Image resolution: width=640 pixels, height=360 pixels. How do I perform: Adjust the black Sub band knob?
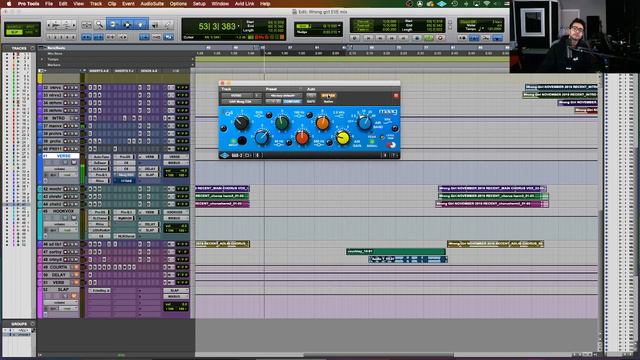click(x=241, y=122)
